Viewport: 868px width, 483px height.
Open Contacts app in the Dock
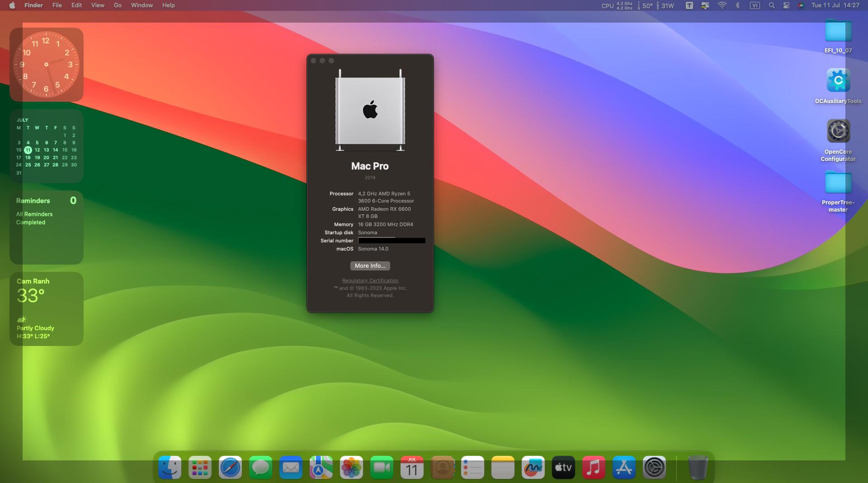pos(443,467)
